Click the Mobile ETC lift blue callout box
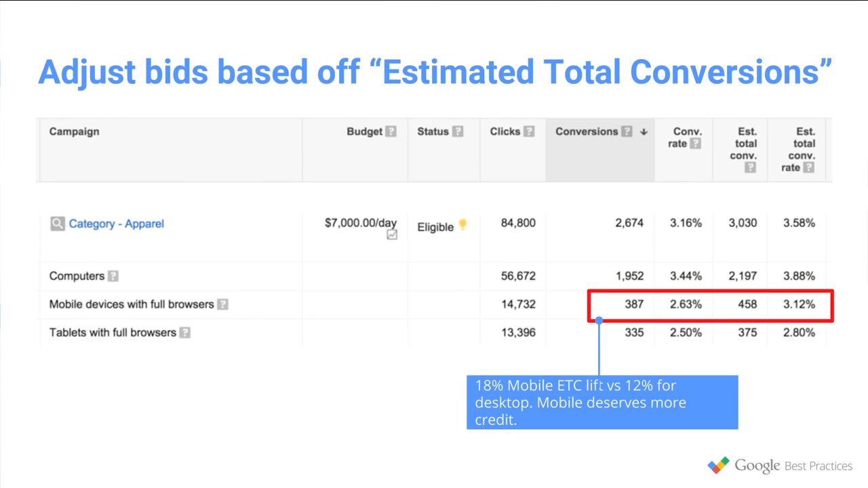 pos(602,403)
